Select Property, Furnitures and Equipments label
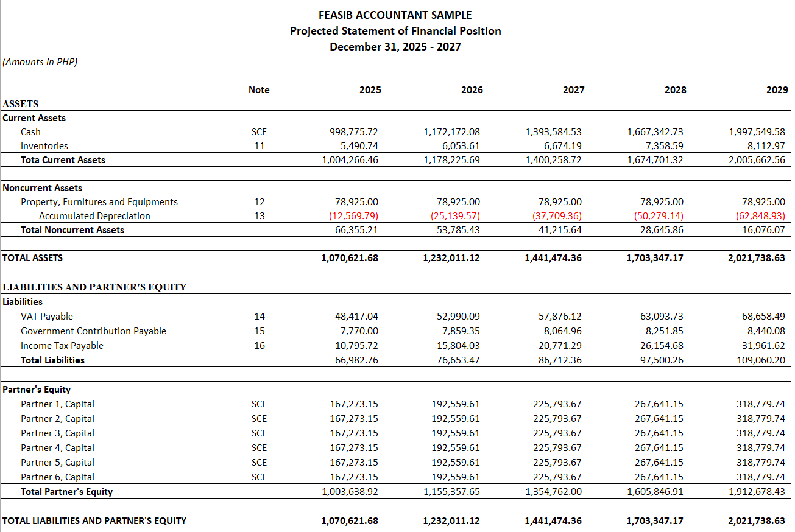795x532 pixels. click(99, 201)
